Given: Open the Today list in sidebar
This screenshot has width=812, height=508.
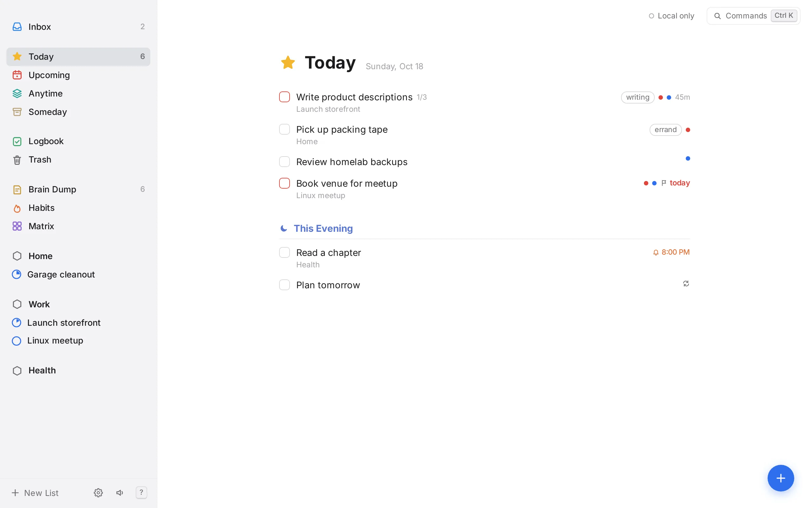Looking at the screenshot, I should (x=78, y=57).
